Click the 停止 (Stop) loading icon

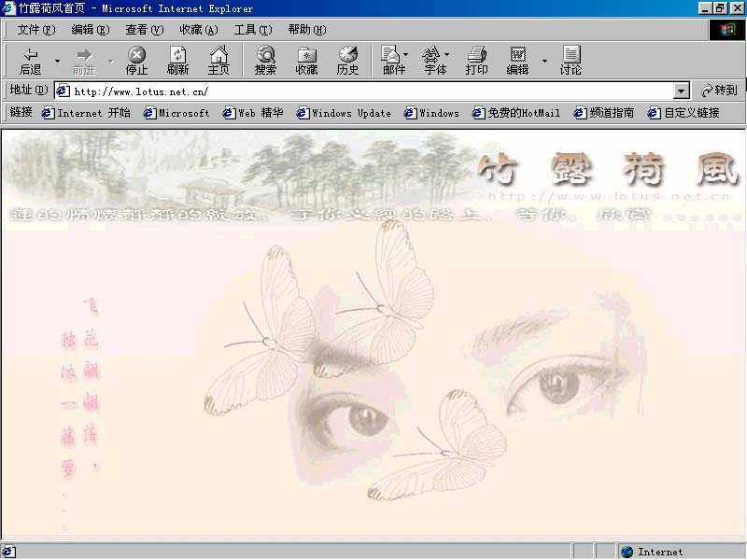pos(136,59)
